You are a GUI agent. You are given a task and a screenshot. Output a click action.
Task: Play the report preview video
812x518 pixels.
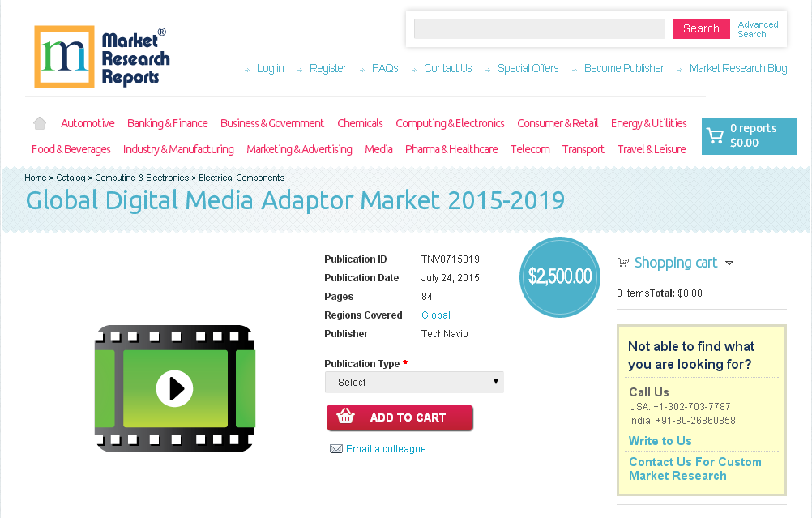coord(173,388)
